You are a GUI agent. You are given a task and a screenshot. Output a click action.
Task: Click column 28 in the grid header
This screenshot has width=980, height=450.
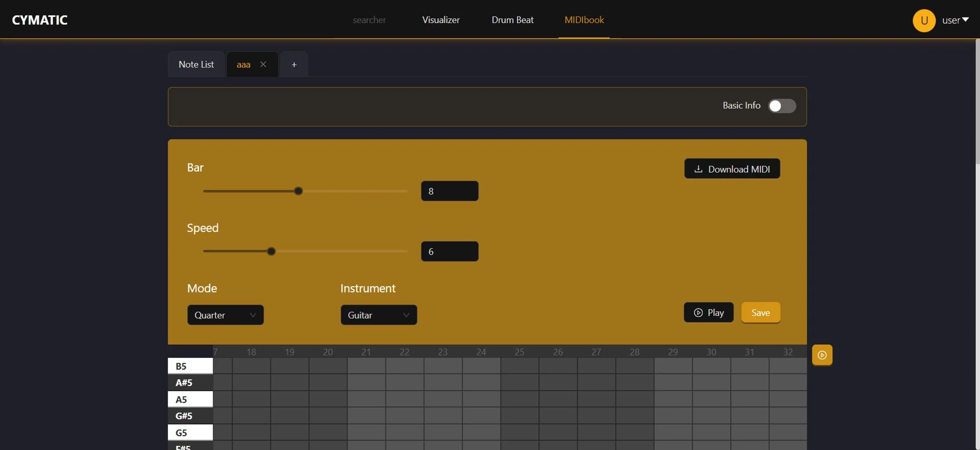point(635,352)
